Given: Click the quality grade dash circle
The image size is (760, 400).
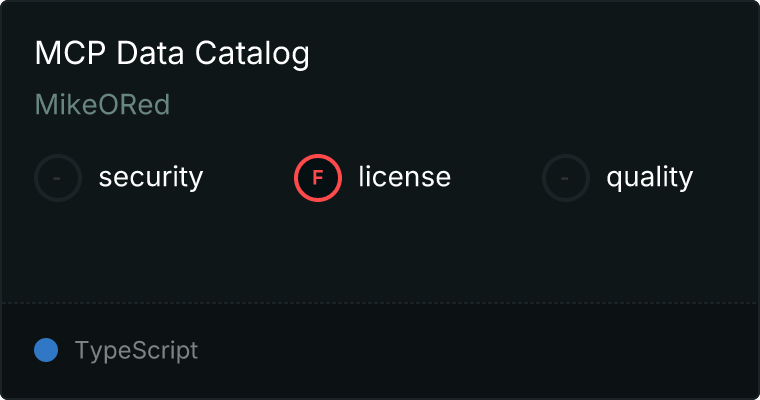Looking at the screenshot, I should pyautogui.click(x=566, y=178).
